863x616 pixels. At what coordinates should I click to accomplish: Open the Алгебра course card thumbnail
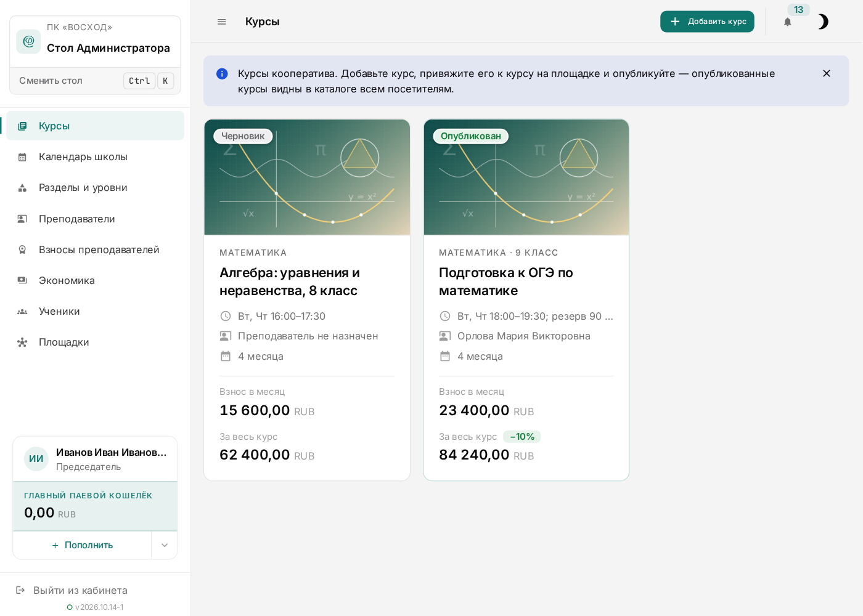click(x=307, y=177)
